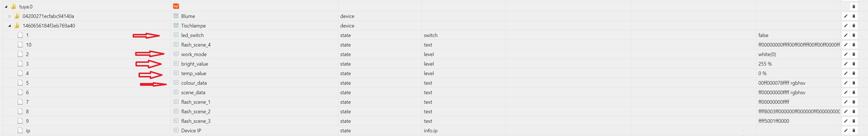The width and height of the screenshot is (868, 136).
Task: Click the edit pencil for led_switch row
Action: [x=845, y=35]
